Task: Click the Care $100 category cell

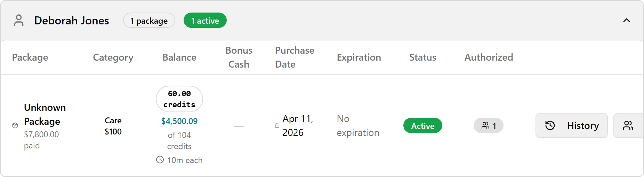Action: click(x=113, y=126)
